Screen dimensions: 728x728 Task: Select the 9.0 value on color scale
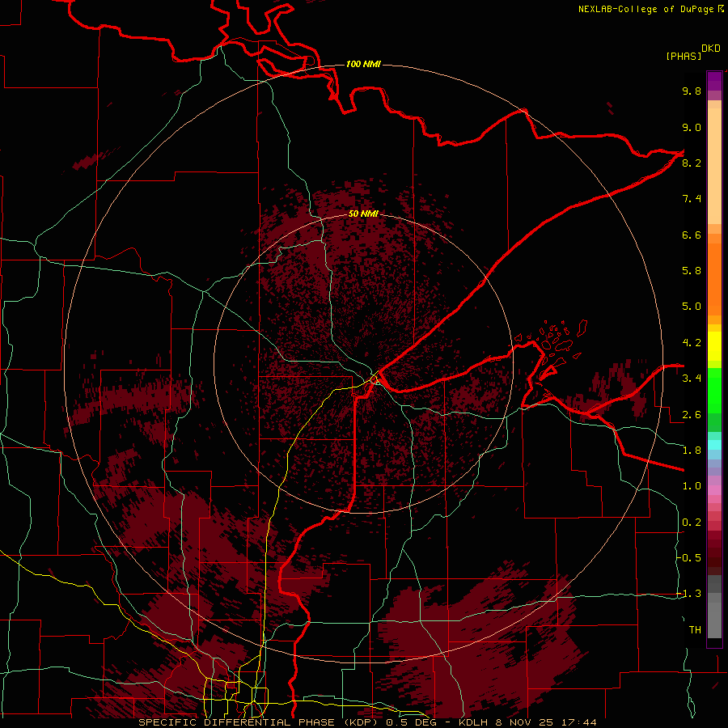(x=692, y=127)
